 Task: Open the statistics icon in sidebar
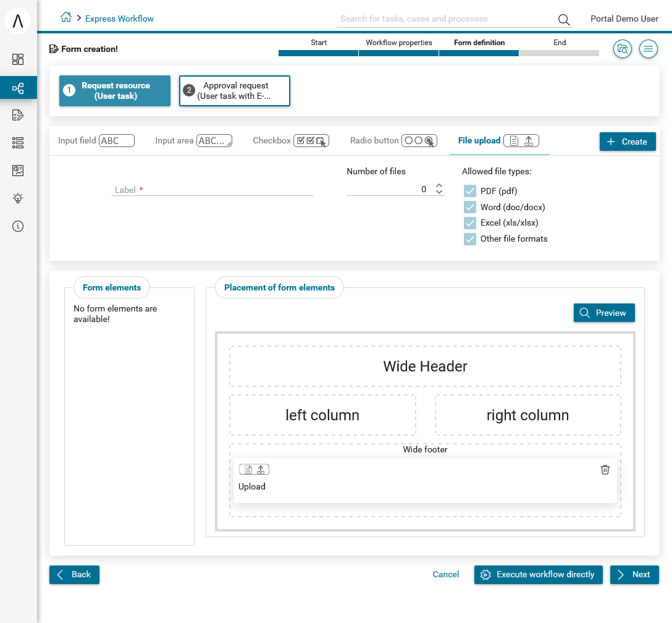point(18,171)
